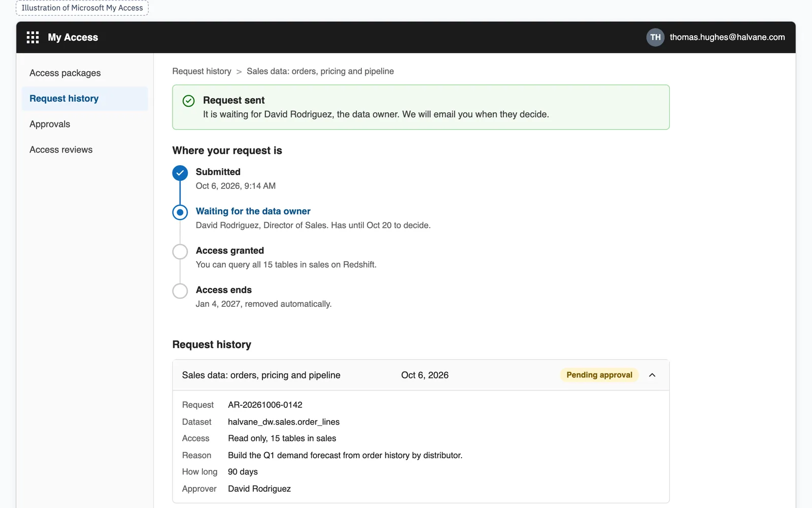Click the 90 days duration value
Image resolution: width=812 pixels, height=508 pixels.
[x=243, y=472]
